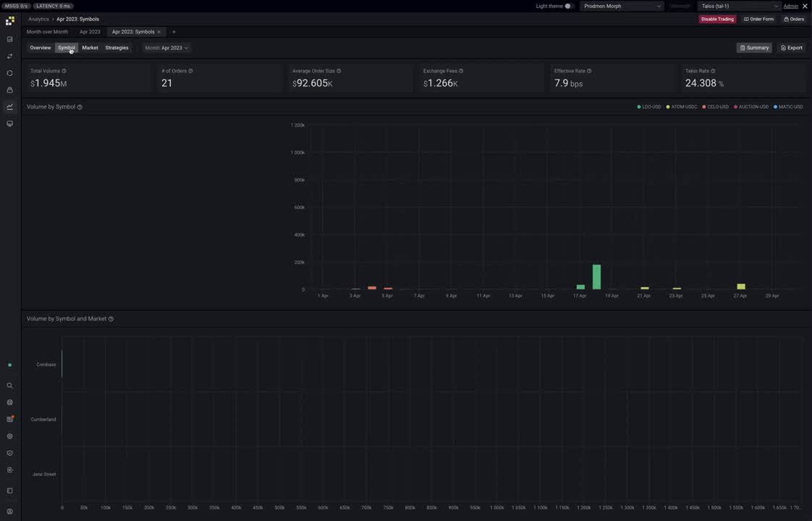Screen dimensions: 812x521
Task: Open the Strategies tab
Action: (117, 48)
